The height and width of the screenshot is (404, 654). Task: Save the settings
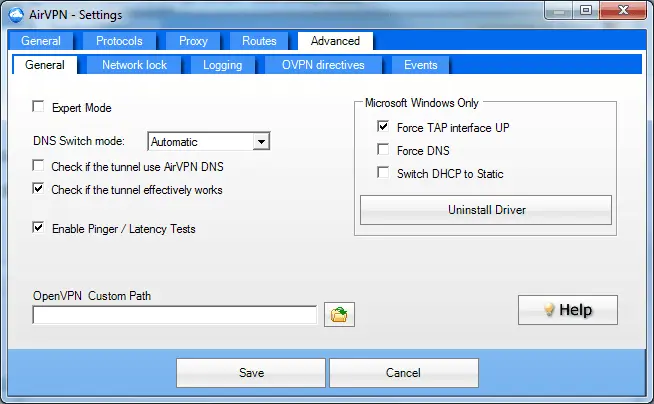[251, 373]
